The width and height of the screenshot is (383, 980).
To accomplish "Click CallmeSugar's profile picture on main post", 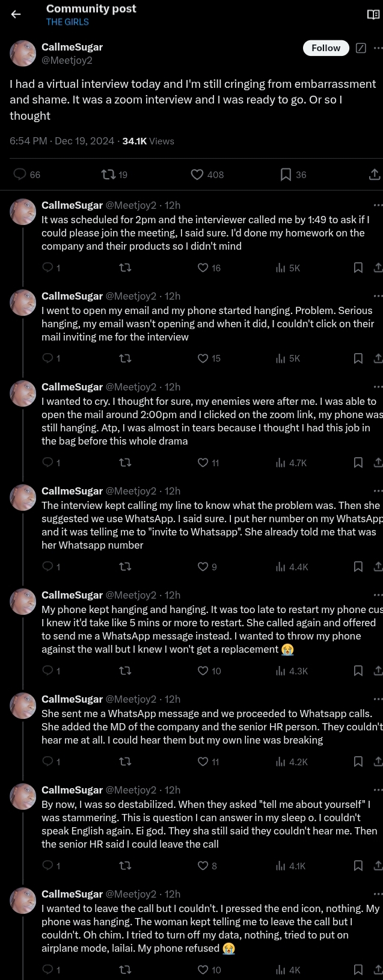I will pyautogui.click(x=23, y=53).
